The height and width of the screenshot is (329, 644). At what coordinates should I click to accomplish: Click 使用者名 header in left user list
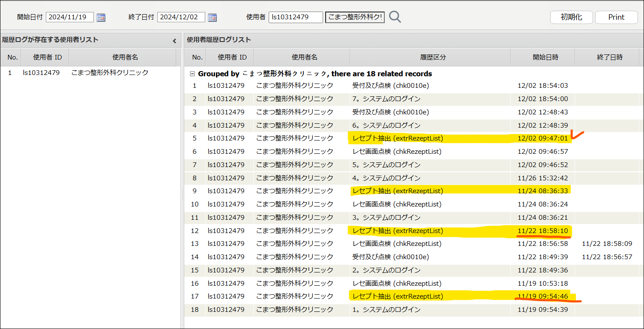pos(122,57)
